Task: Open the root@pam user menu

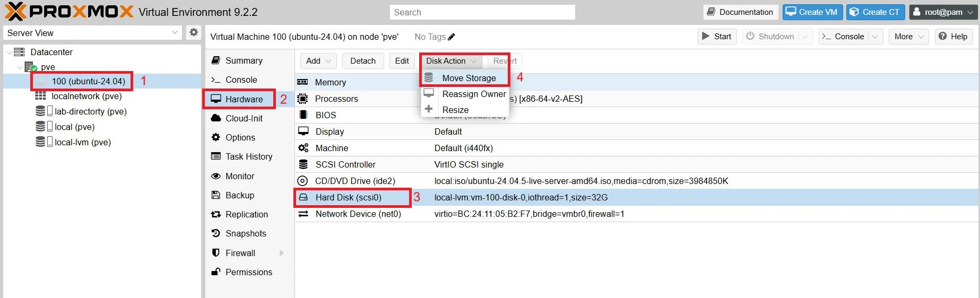Action: (943, 12)
